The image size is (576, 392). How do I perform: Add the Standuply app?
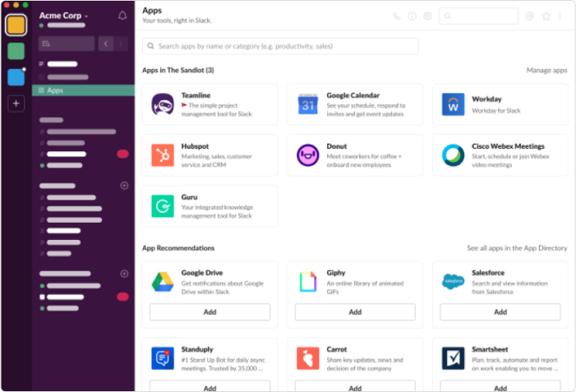pos(210,385)
